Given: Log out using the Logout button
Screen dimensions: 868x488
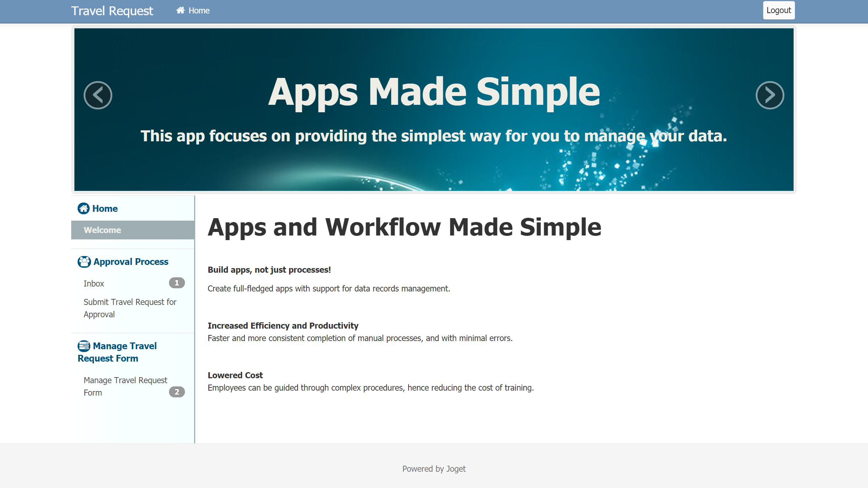Looking at the screenshot, I should 779,10.
